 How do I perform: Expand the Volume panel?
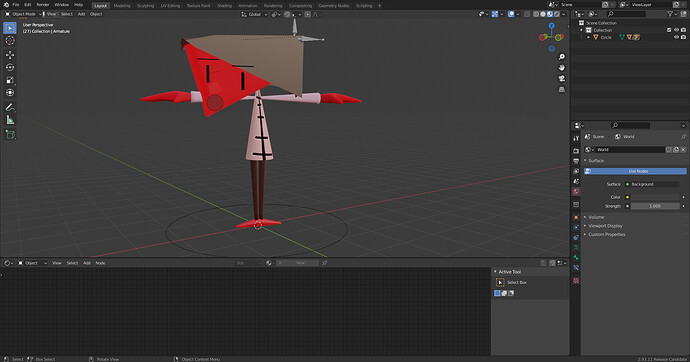point(595,217)
